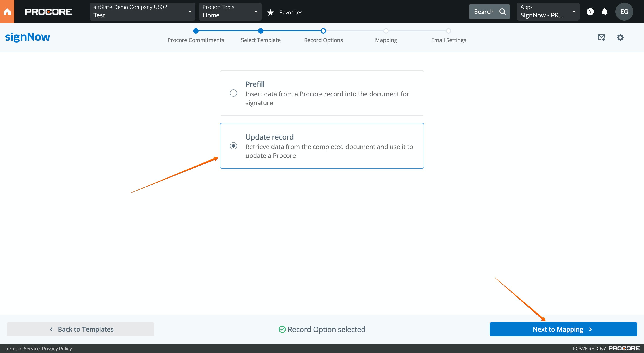Click the Record Options progress dot
The image size is (644, 353).
point(323,31)
